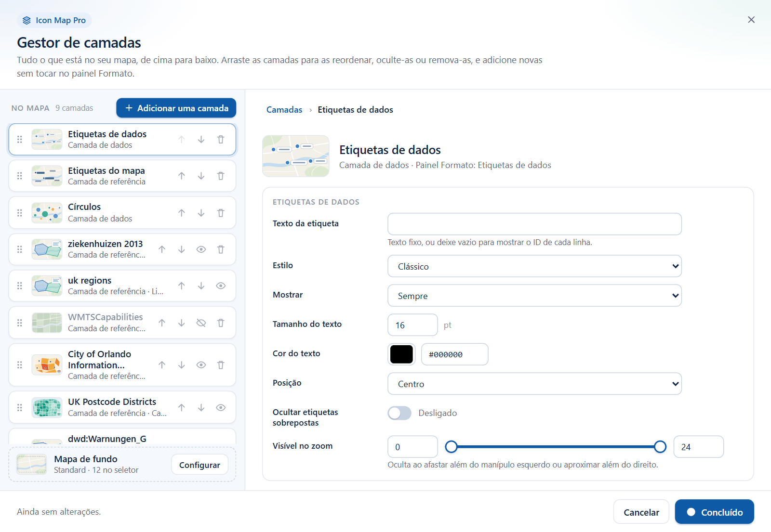The width and height of the screenshot is (771, 532).
Task: Click the Concluído button
Action: click(x=714, y=512)
